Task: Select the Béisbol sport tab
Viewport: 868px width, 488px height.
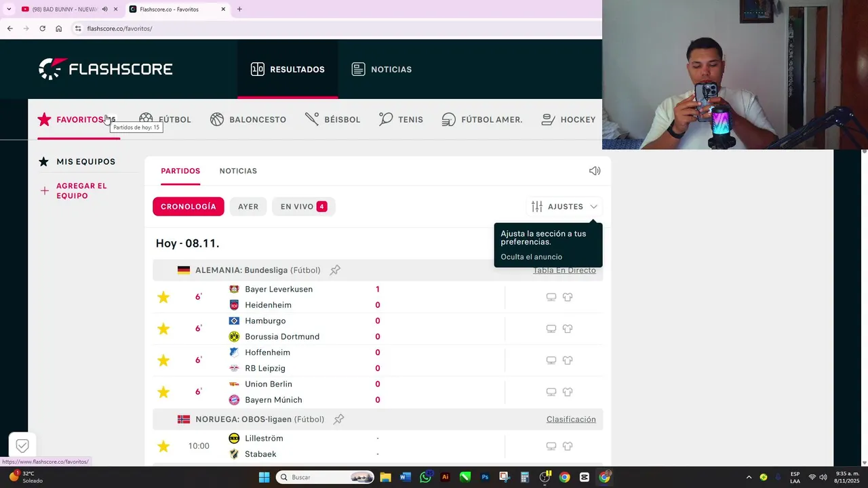Action: [x=332, y=119]
